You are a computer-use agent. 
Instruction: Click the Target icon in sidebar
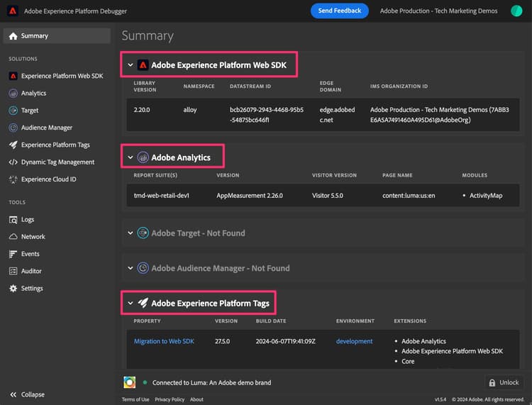coord(13,111)
